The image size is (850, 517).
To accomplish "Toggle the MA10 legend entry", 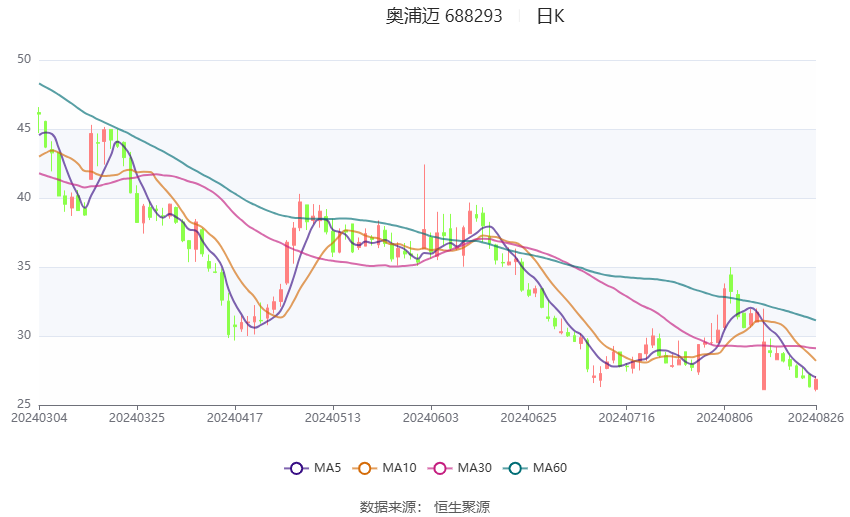I will pyautogui.click(x=385, y=468).
